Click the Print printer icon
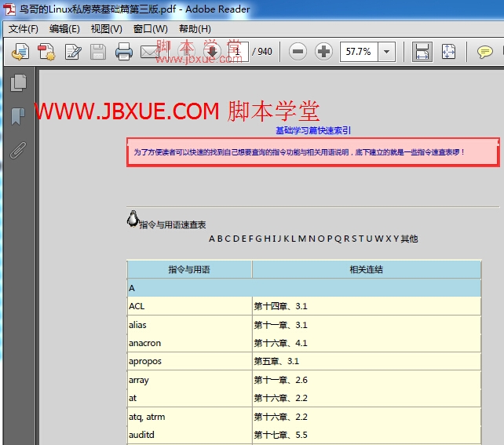The height and width of the screenshot is (445, 504). (x=124, y=52)
